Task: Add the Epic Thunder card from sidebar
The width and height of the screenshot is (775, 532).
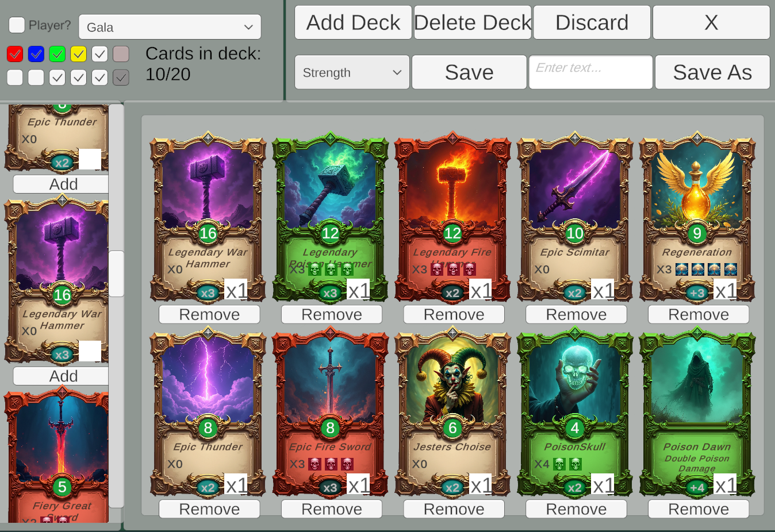Action: pyautogui.click(x=62, y=184)
